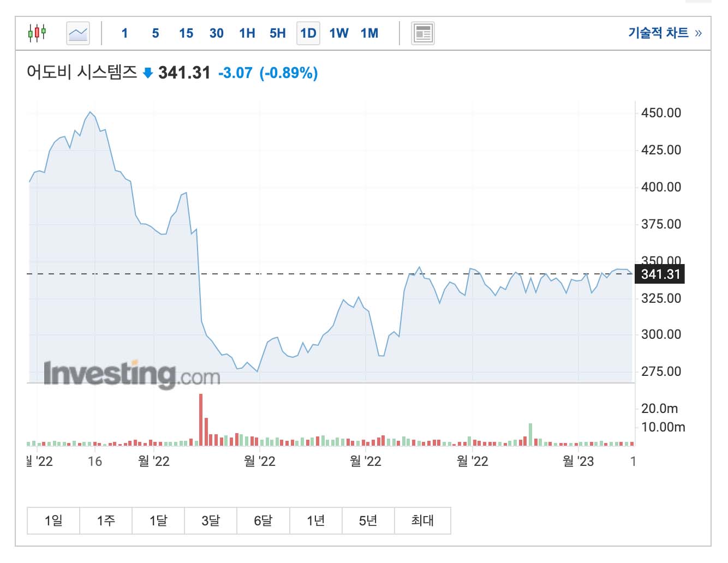Screen dimensions: 728x563
Task: Click the 325.00 axis label
Action: (x=661, y=298)
